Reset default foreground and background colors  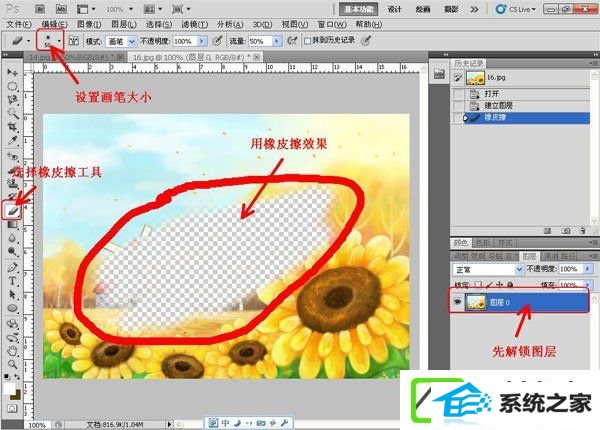click(7, 377)
